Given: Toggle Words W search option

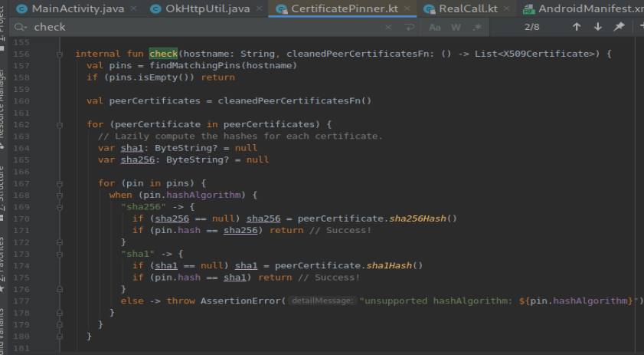Looking at the screenshot, I should point(456,27).
